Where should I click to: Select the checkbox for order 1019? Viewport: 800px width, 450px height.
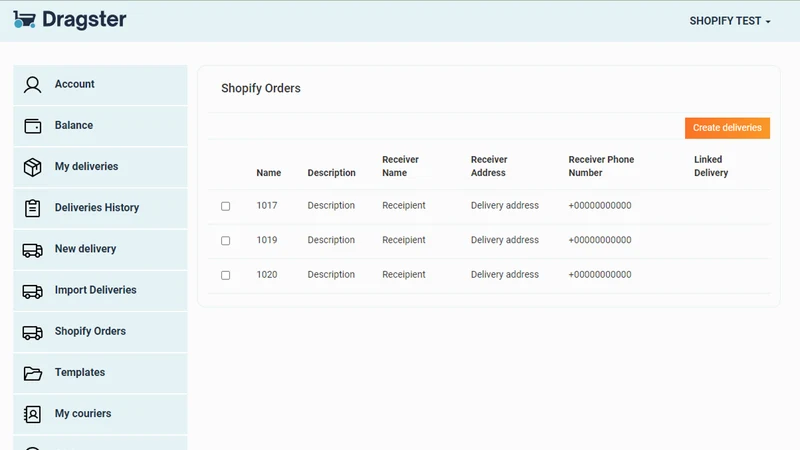point(226,240)
